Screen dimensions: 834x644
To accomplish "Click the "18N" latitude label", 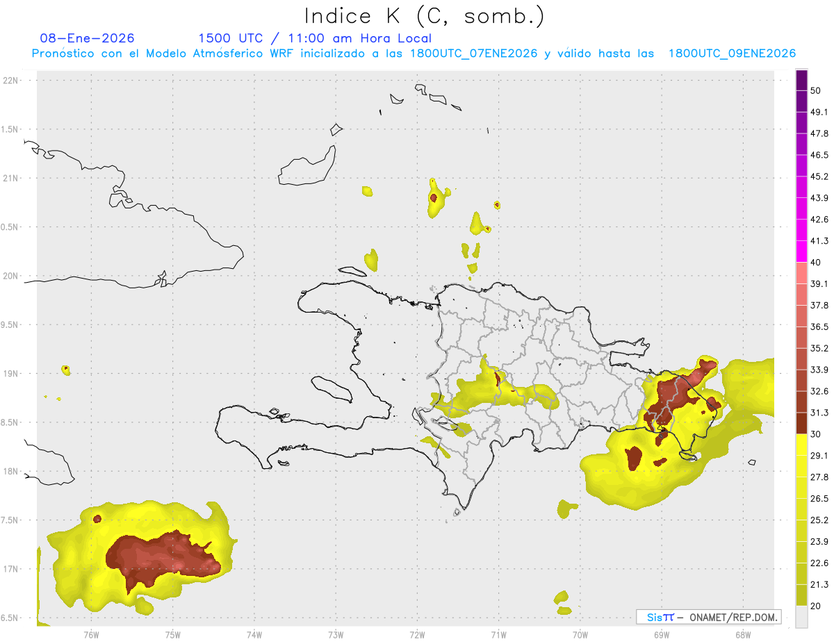I will tap(12, 472).
